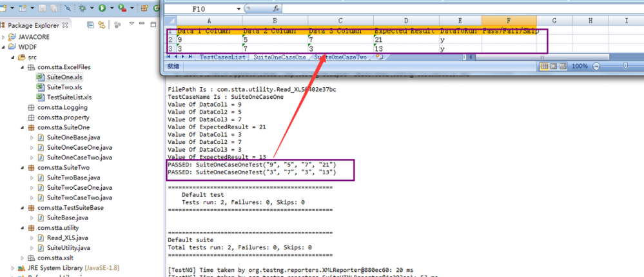The height and width of the screenshot is (277, 644).
Task: Collapse the com.stta.SuiteTwo package
Action: 22,167
